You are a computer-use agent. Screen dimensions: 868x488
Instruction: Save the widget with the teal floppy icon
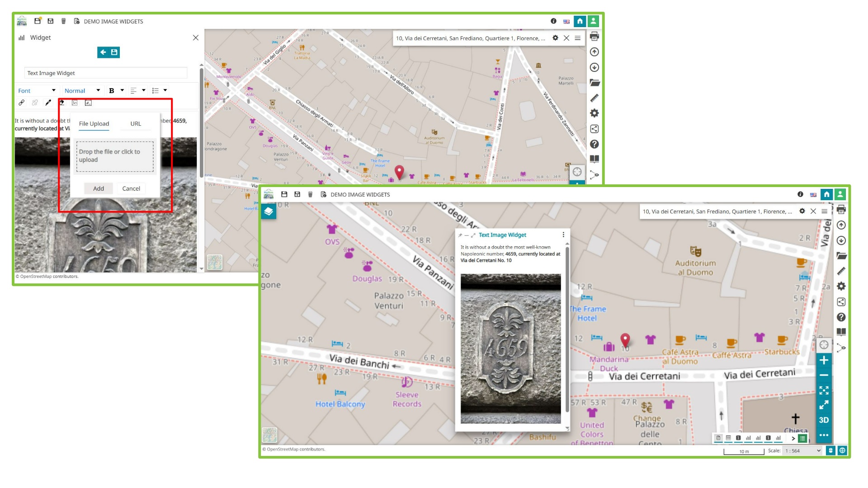click(x=114, y=52)
